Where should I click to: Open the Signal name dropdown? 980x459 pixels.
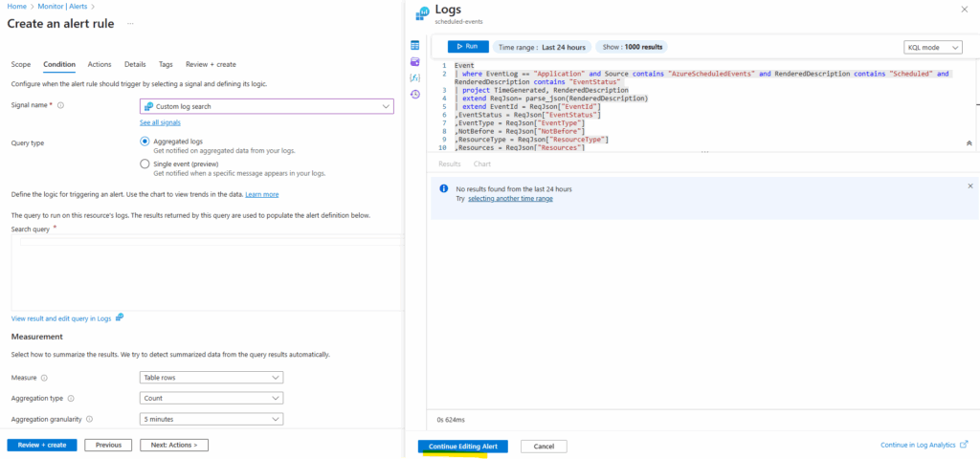click(267, 106)
